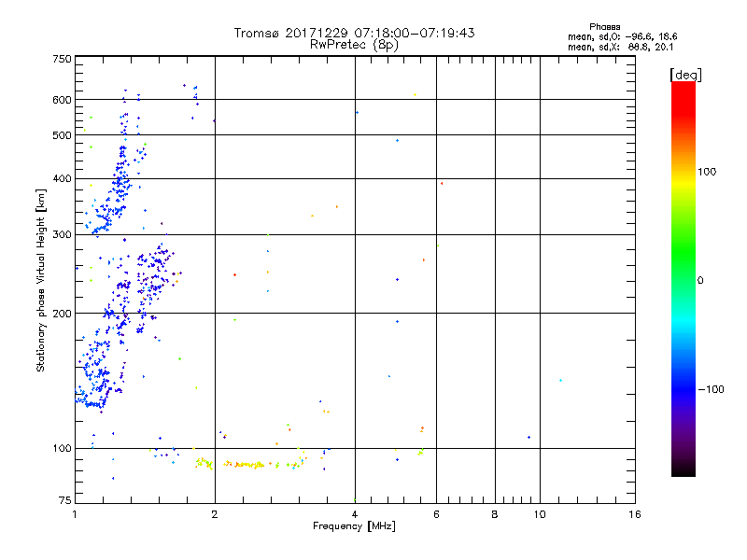This screenshot has width=747, height=560.
Task: Click the y-axis label '300'
Action: 63,234
